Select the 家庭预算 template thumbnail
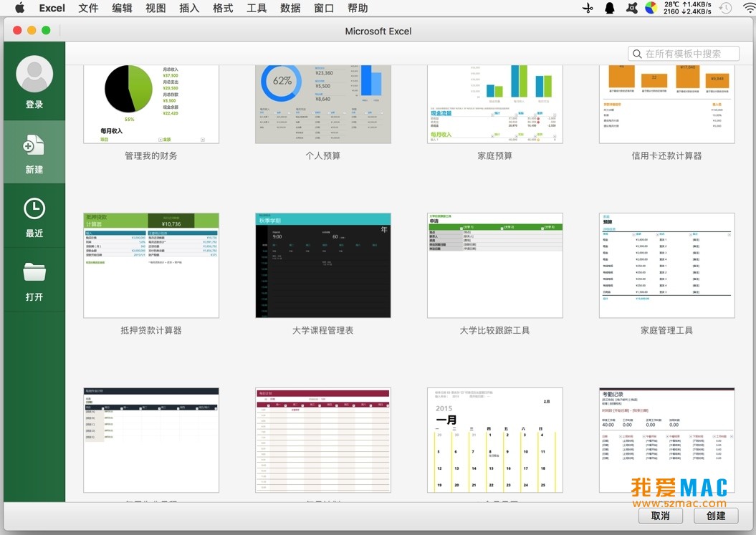This screenshot has height=535, width=756. [x=494, y=104]
